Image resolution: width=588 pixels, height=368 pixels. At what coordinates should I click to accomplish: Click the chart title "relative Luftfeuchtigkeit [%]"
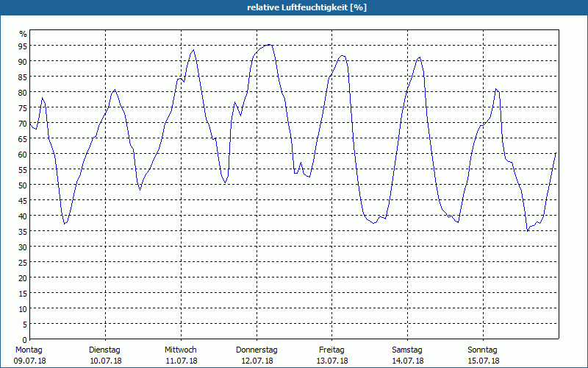(x=306, y=7)
